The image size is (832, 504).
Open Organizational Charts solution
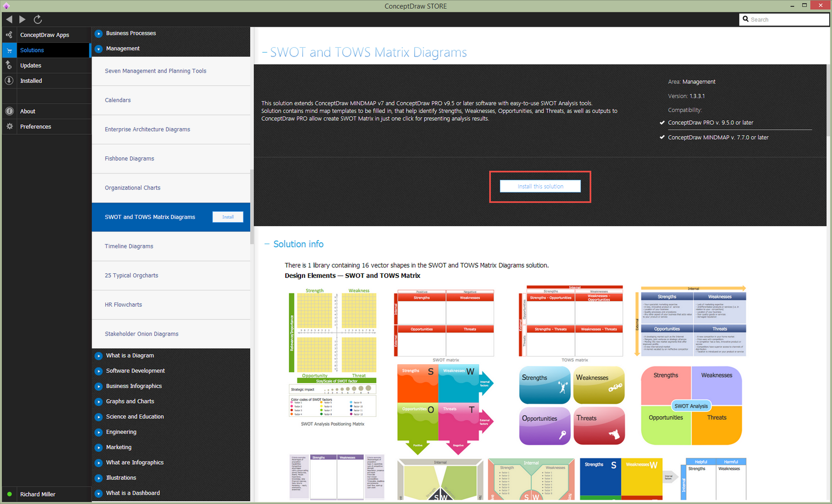pos(171,188)
